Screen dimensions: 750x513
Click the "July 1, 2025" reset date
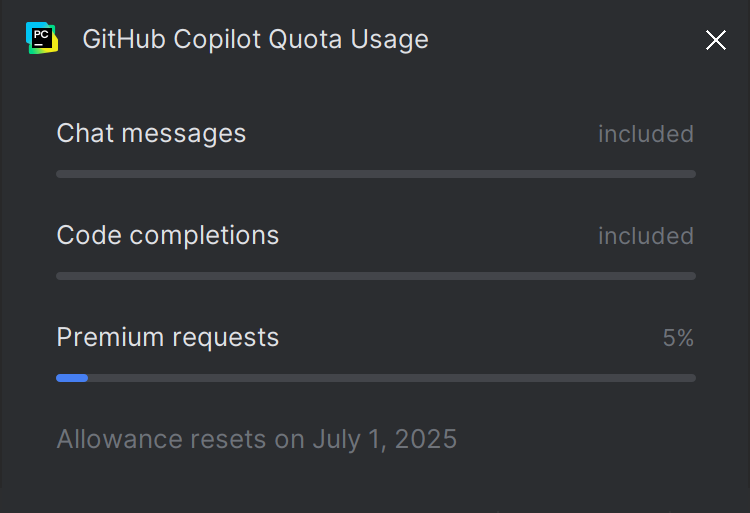[385, 439]
